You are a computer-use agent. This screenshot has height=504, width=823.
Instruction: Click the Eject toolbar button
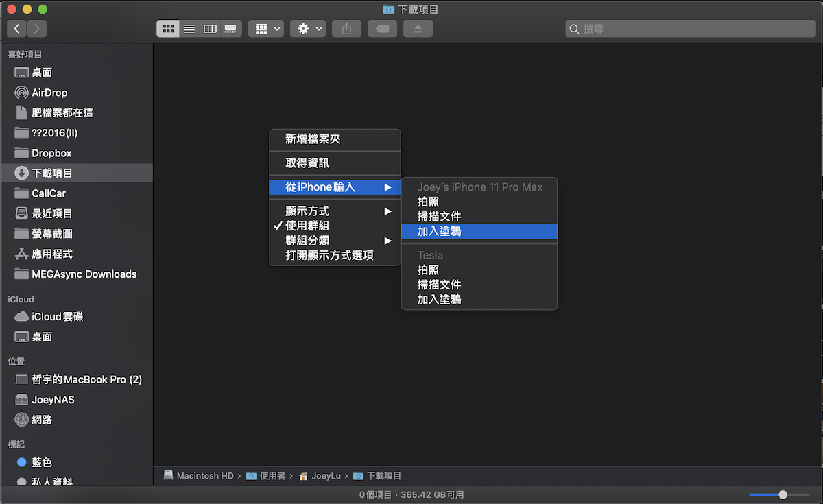click(x=418, y=29)
